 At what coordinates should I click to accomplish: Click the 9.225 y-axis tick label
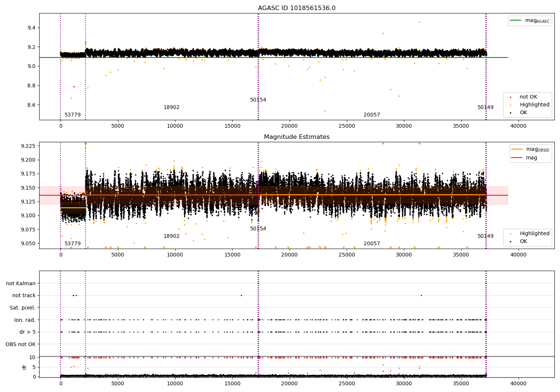click(28, 146)
